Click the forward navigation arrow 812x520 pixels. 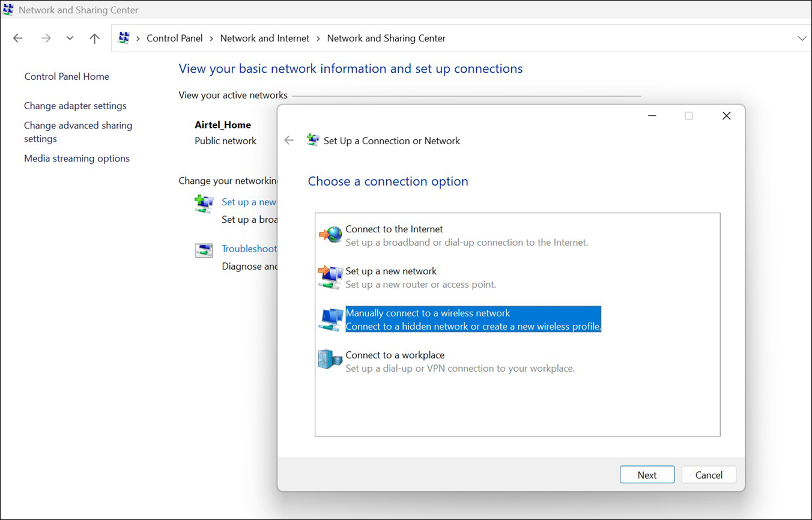pos(46,38)
